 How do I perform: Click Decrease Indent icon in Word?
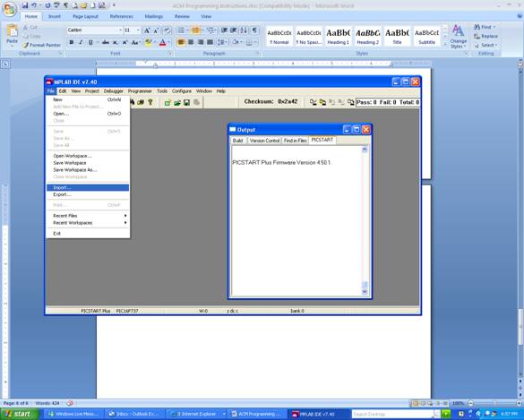click(224, 30)
